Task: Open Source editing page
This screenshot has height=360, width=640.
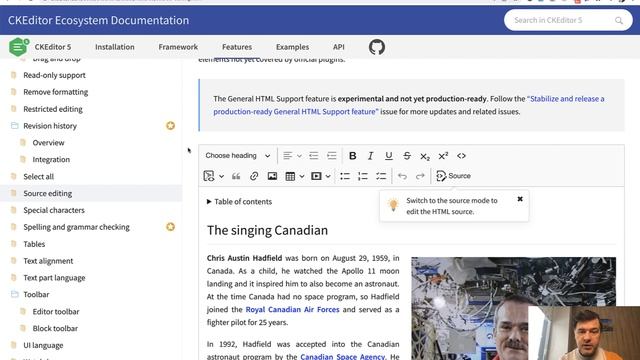Action: tap(47, 193)
